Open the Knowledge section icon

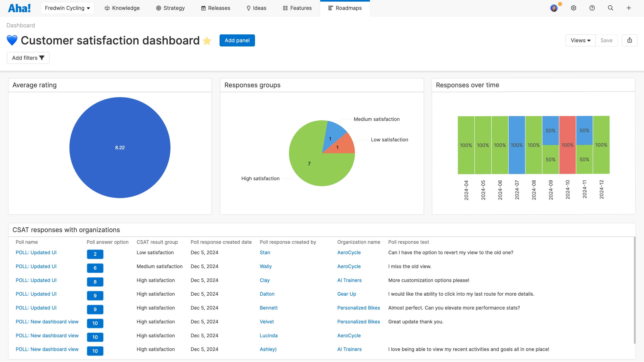(x=107, y=8)
